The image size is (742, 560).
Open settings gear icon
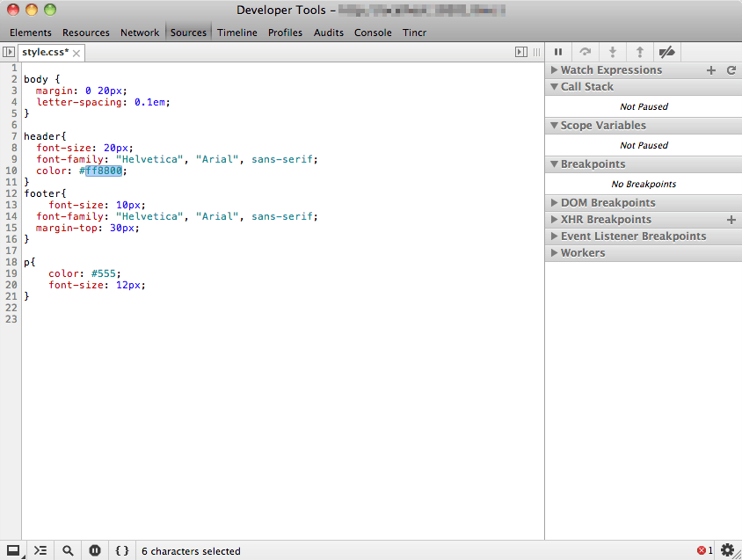coord(727,550)
